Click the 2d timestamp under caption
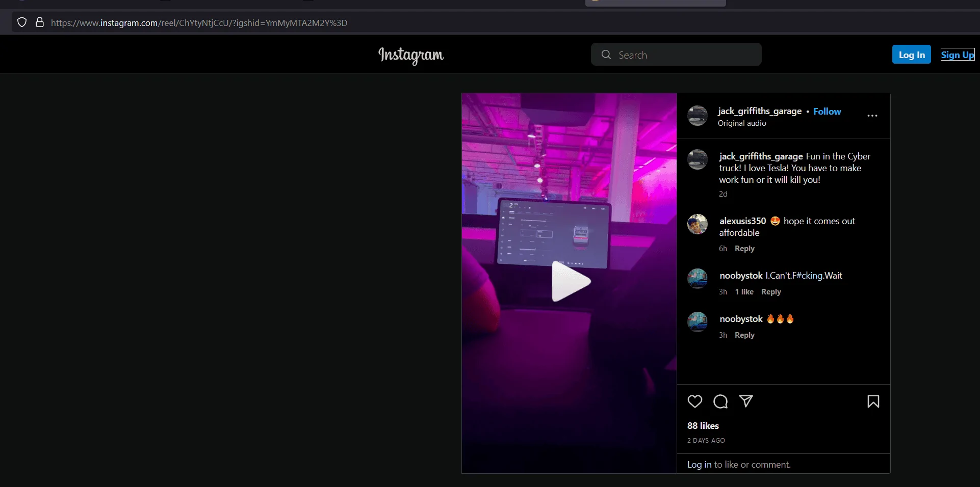The height and width of the screenshot is (487, 980). point(723,194)
